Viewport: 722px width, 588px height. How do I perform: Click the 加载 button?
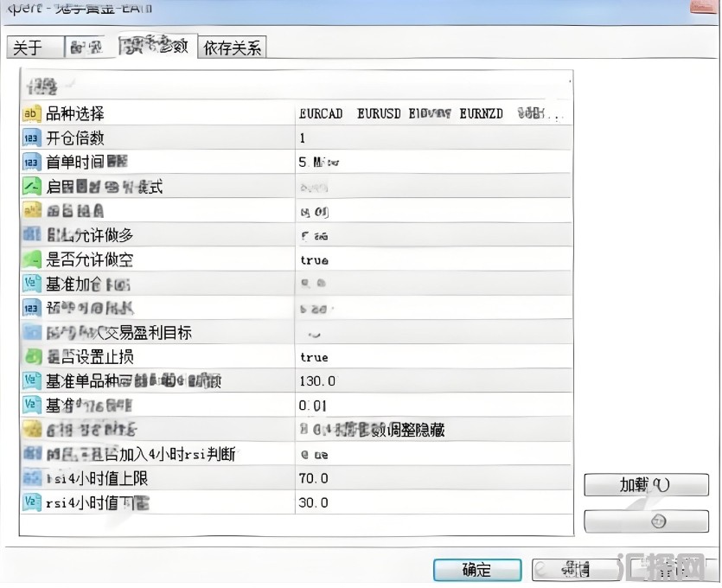pos(646,485)
